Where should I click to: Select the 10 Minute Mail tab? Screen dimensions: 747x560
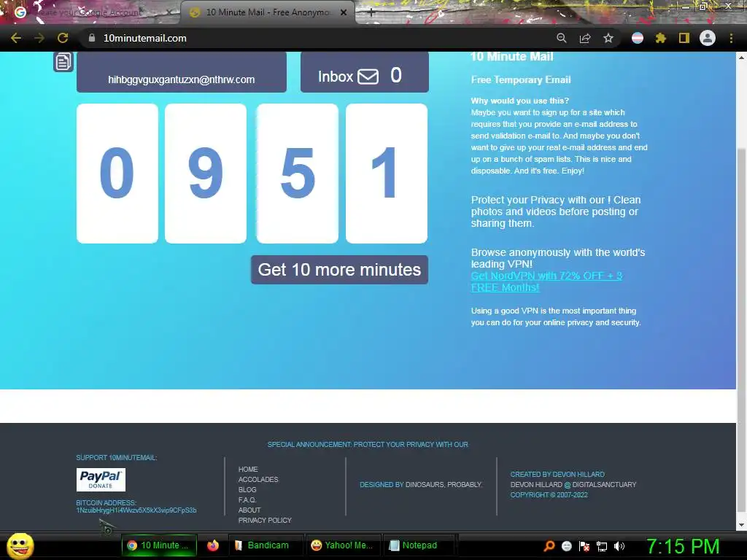point(267,12)
